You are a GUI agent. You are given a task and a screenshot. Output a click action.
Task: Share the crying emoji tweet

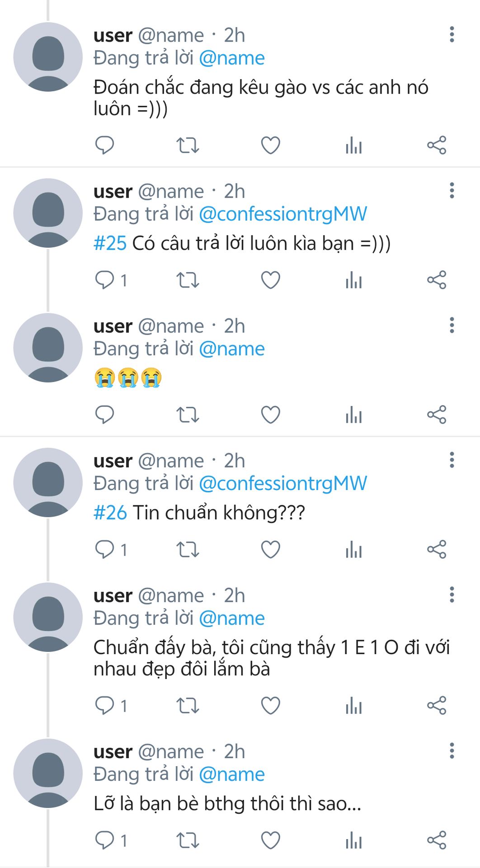[437, 415]
